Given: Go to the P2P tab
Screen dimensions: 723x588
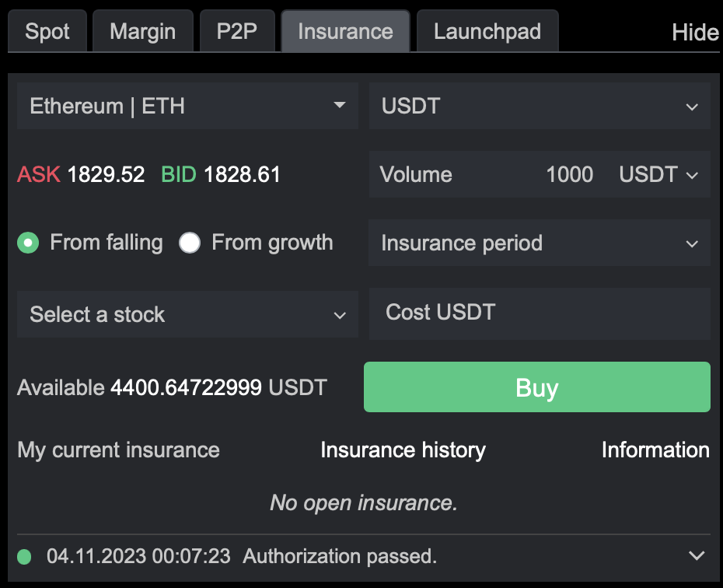Looking at the screenshot, I should pyautogui.click(x=237, y=32).
